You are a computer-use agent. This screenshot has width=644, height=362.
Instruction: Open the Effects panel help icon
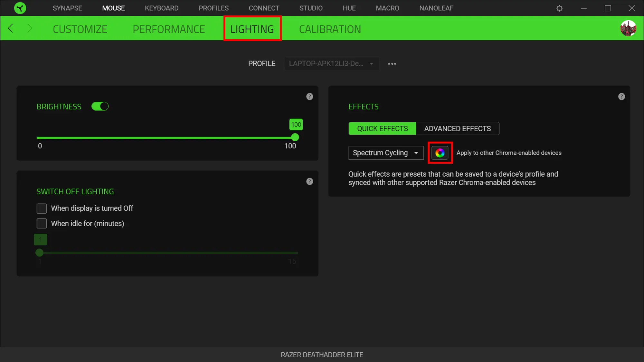pyautogui.click(x=621, y=97)
